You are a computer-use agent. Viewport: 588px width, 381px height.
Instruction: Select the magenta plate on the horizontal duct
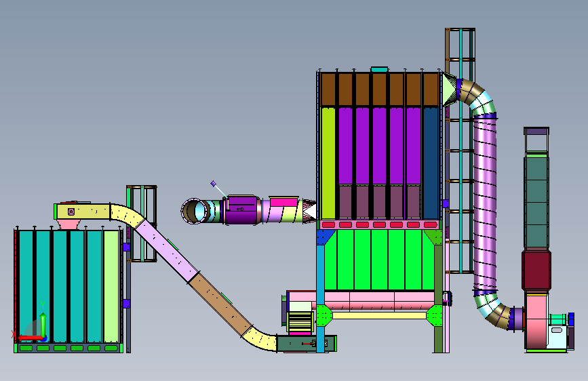pos(284,202)
